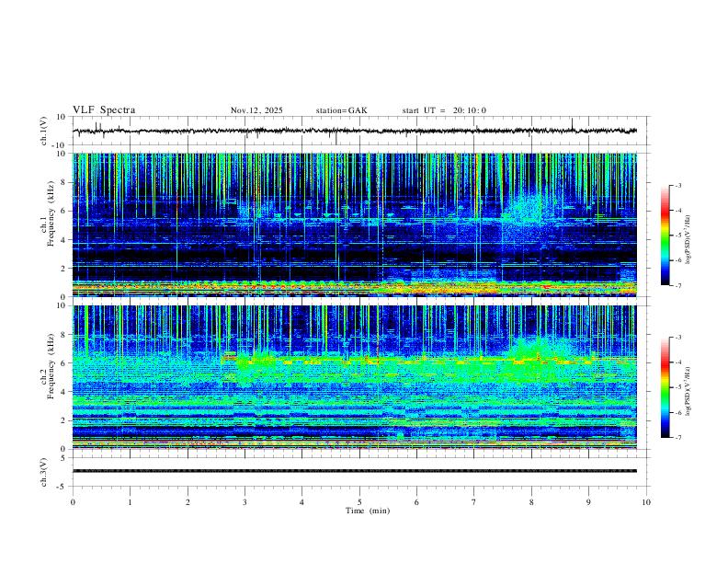Click the "-5" tick on ch.3(V) axis
This screenshot has width=728, height=563.
63,487
